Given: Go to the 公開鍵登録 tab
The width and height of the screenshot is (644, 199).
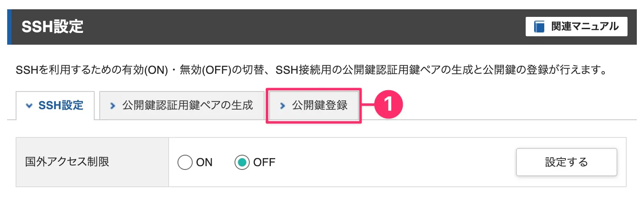Looking at the screenshot, I should point(314,105).
